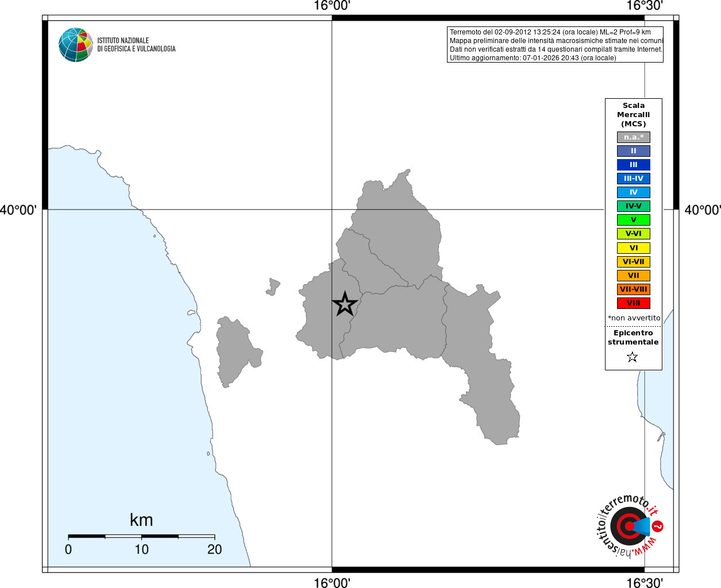Viewport: 721px width, 588px height.
Task: Select the IV-V legend swatch
Action: point(634,206)
